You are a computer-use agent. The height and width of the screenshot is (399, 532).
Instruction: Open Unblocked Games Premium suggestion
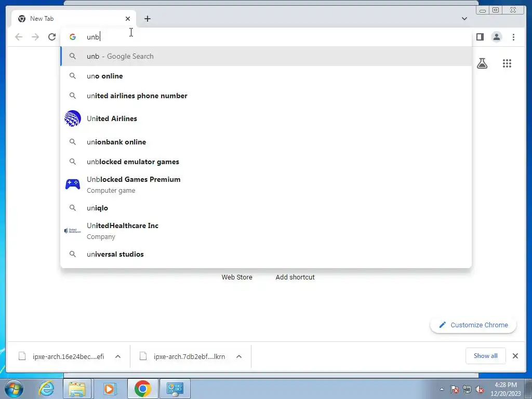point(266,184)
